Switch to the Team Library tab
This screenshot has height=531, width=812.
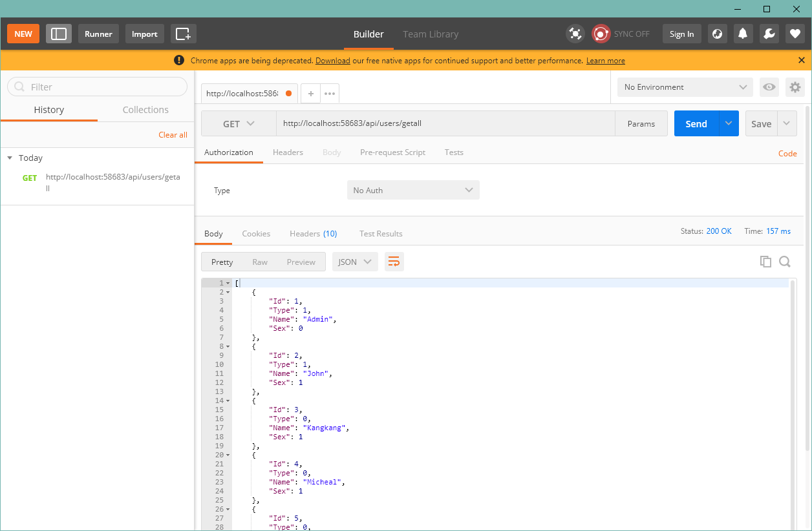[x=431, y=34]
